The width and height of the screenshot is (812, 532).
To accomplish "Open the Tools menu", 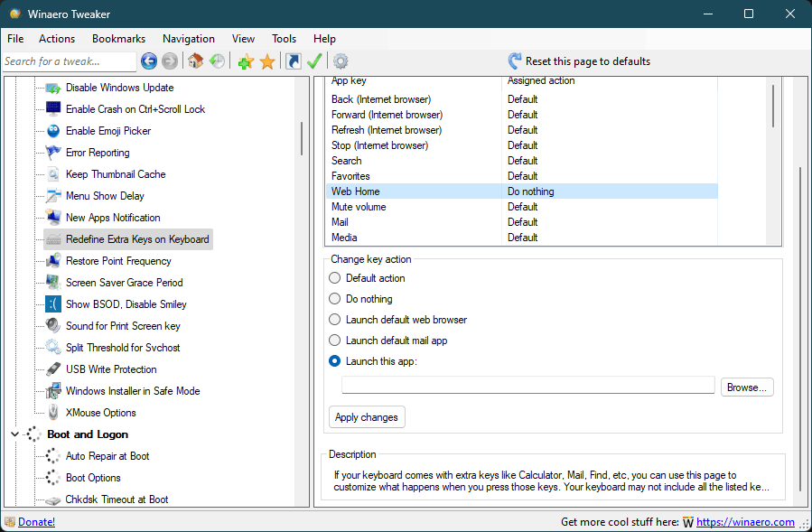I will 284,39.
